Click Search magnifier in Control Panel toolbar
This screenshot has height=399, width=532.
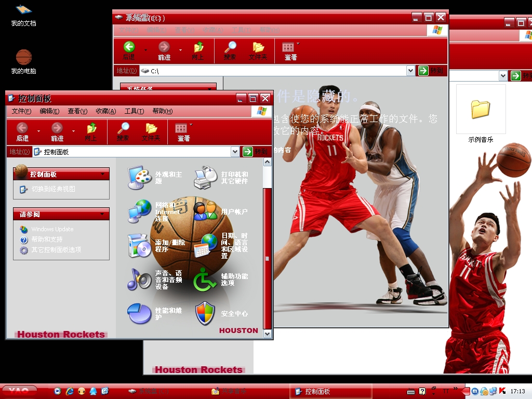pos(123,128)
